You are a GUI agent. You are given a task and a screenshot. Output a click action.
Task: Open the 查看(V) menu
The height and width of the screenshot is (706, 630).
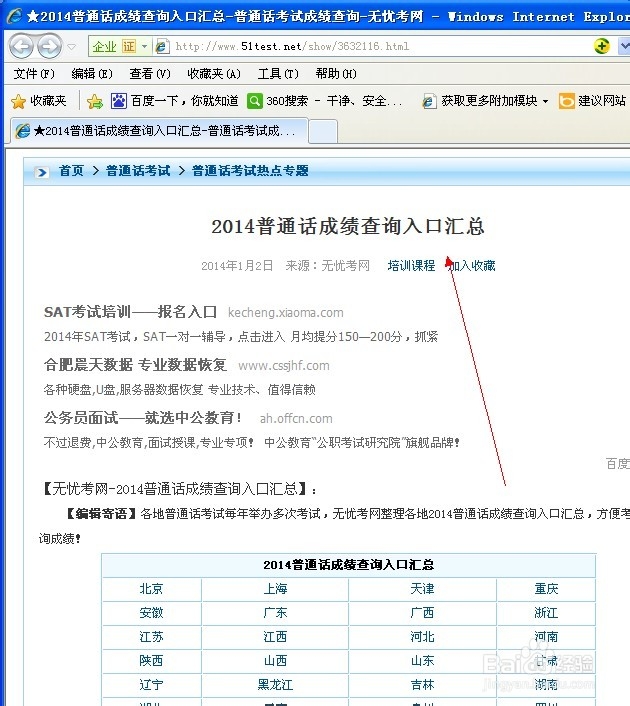point(150,73)
